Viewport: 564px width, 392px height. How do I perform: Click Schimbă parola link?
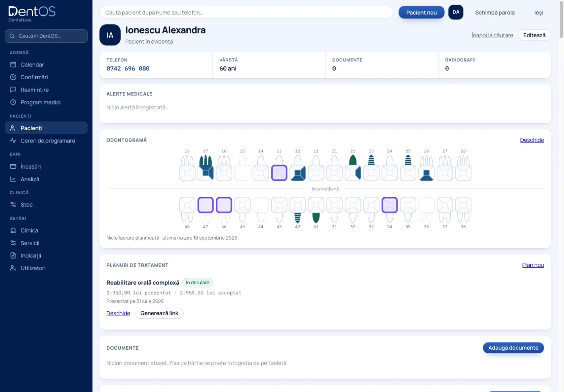pyautogui.click(x=495, y=12)
